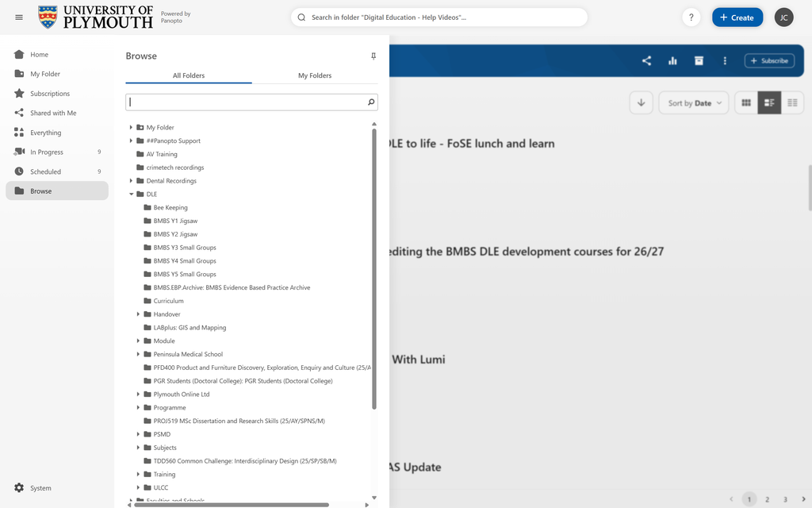Image resolution: width=812 pixels, height=508 pixels.
Task: Open the Curriculum folder
Action: coord(163,301)
